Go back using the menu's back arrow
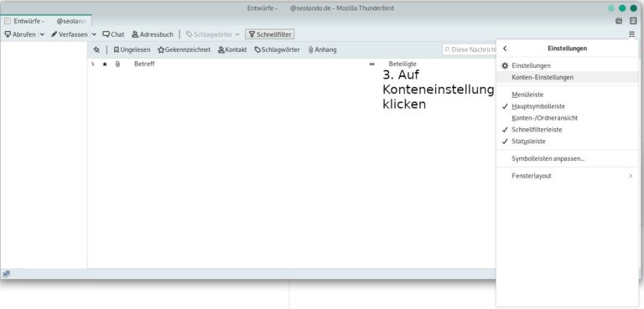 [x=505, y=49]
